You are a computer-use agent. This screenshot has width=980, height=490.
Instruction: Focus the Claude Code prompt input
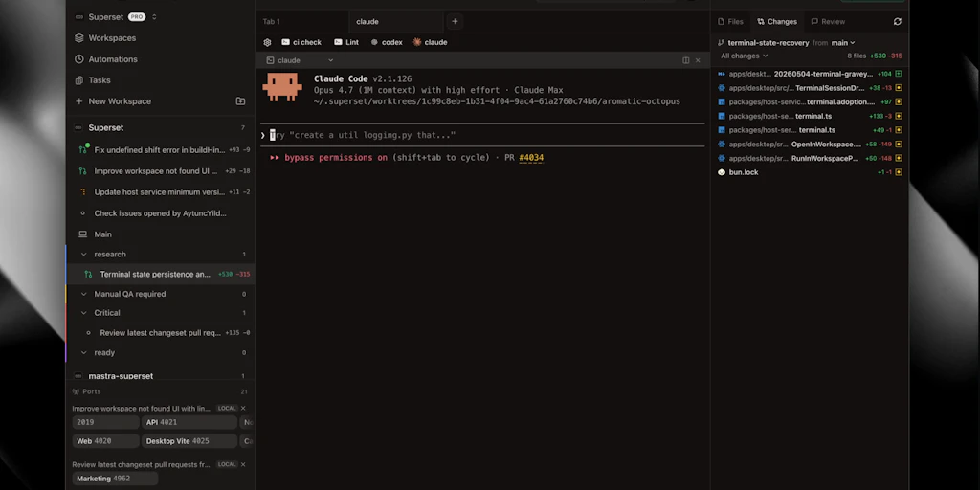point(482,135)
